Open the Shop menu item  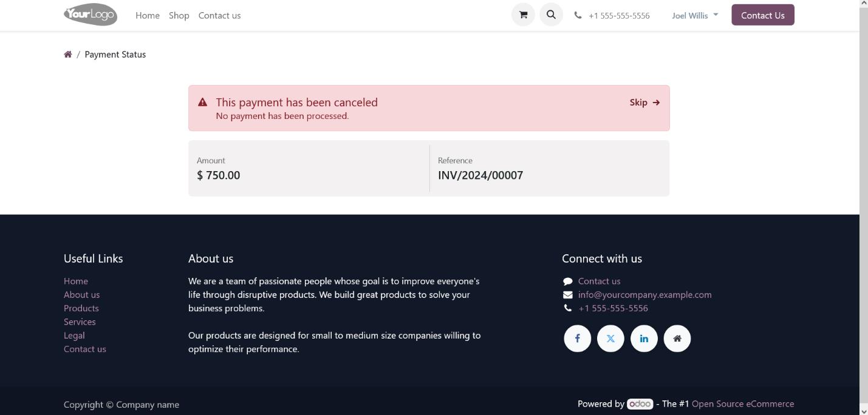(179, 16)
